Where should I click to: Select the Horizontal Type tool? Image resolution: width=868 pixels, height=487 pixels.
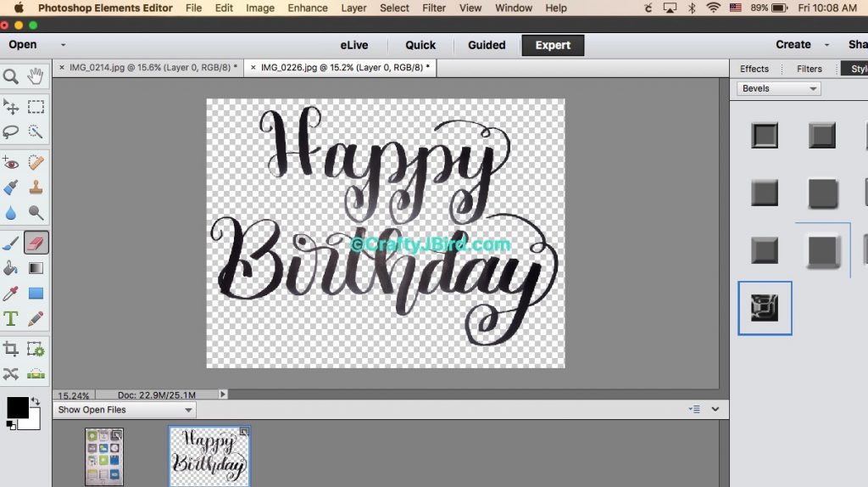click(11, 319)
